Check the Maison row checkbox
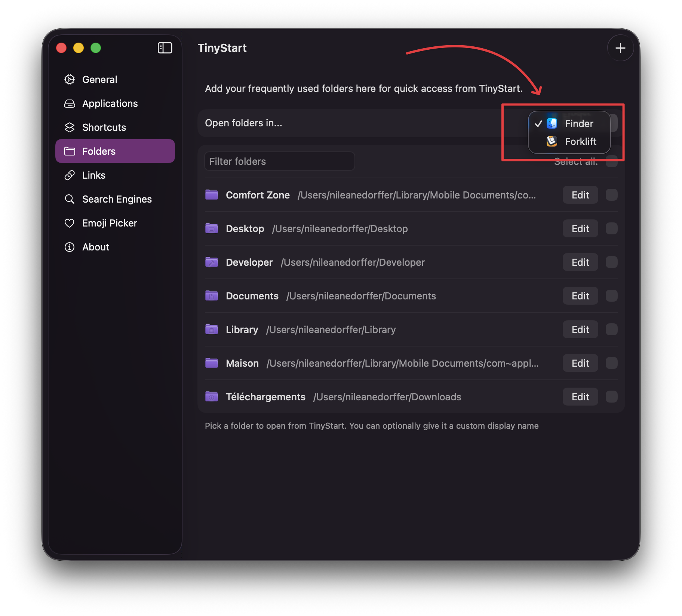 (x=612, y=363)
